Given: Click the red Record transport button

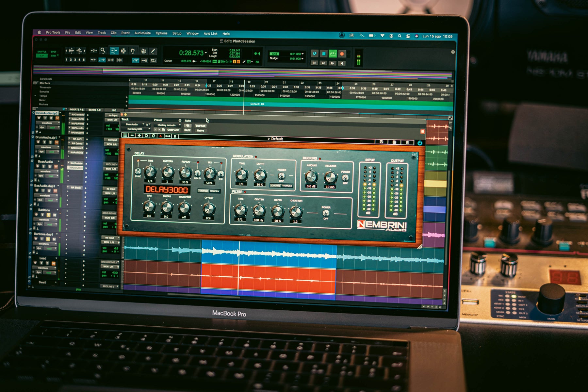Looking at the screenshot, I should [342, 54].
